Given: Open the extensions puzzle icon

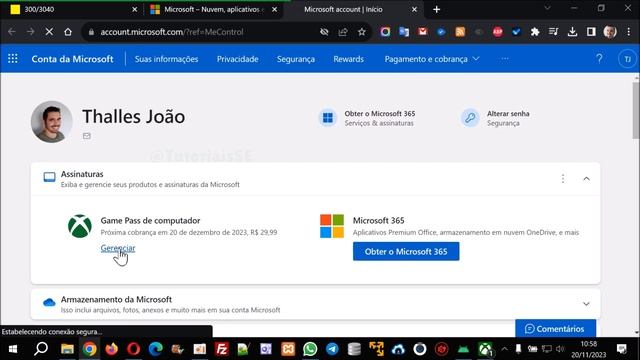Looking at the screenshot, I should coord(535,32).
